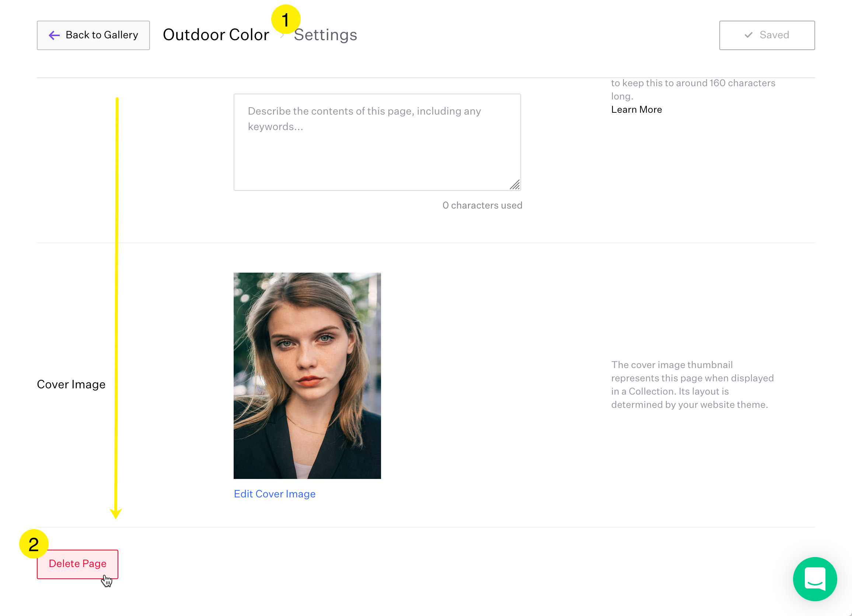Click the cover image thumbnail help text
This screenshot has height=616, width=852.
coord(692,385)
